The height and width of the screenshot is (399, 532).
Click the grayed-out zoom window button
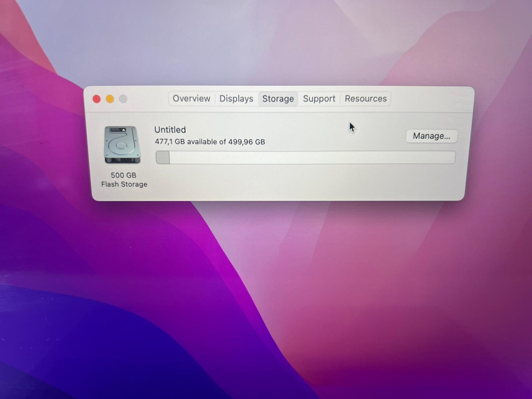[123, 99]
